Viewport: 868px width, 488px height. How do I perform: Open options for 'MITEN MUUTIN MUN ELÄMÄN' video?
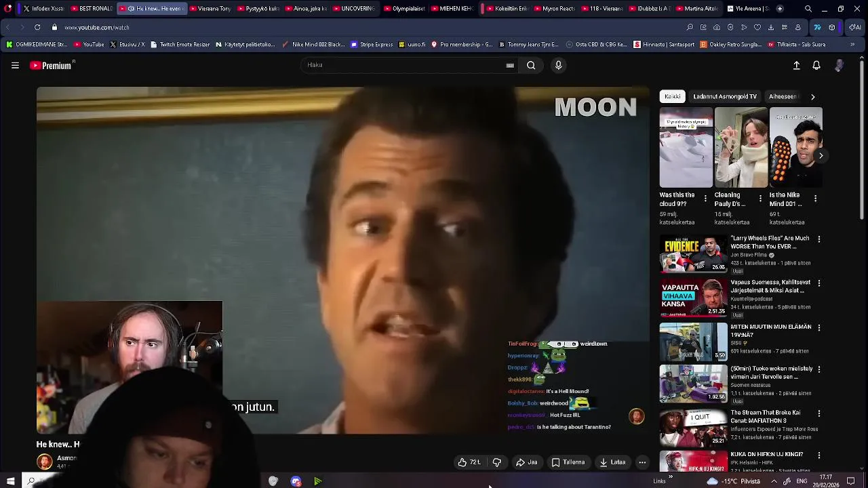(x=819, y=327)
